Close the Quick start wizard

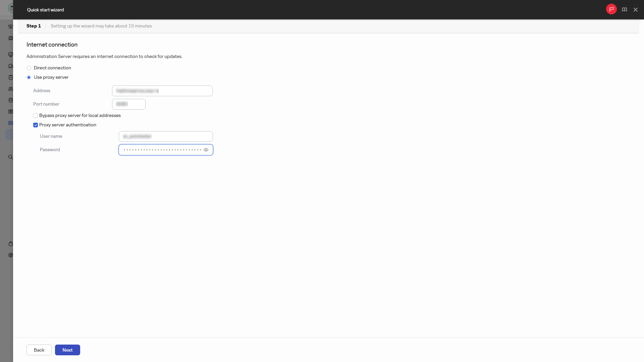tap(635, 10)
